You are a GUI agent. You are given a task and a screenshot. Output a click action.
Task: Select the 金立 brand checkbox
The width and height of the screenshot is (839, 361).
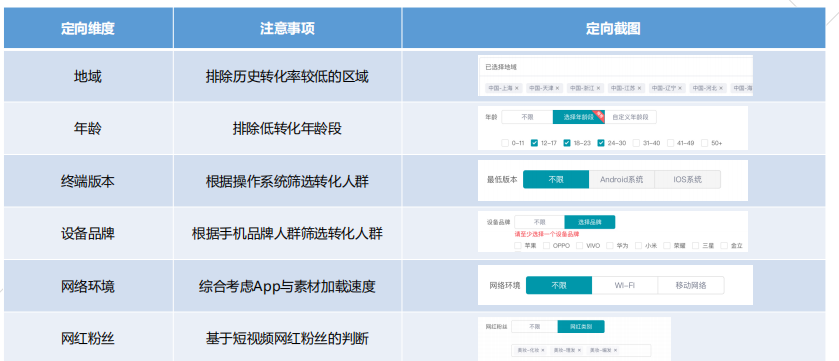coord(723,246)
